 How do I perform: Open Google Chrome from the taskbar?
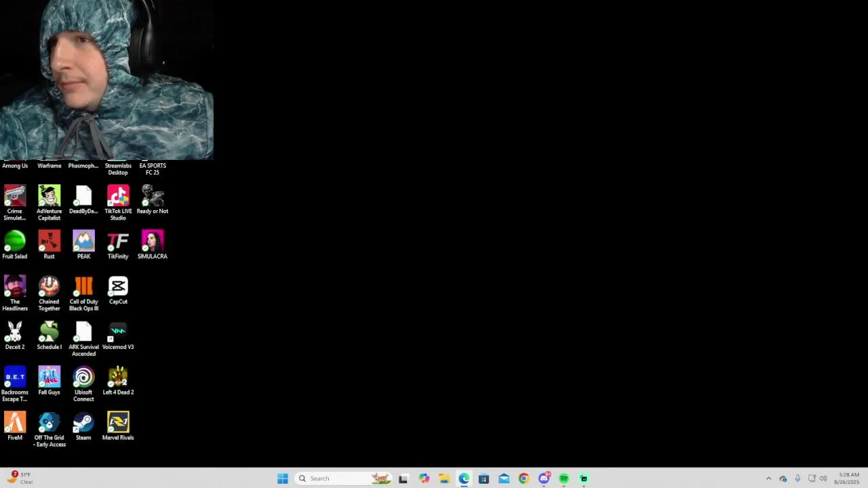tap(524, 479)
